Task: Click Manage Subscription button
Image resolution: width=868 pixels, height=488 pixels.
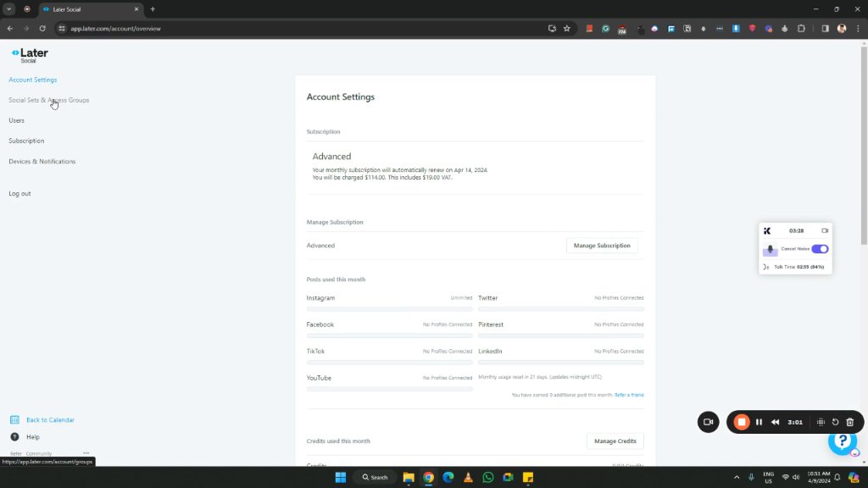Action: pyautogui.click(x=602, y=246)
